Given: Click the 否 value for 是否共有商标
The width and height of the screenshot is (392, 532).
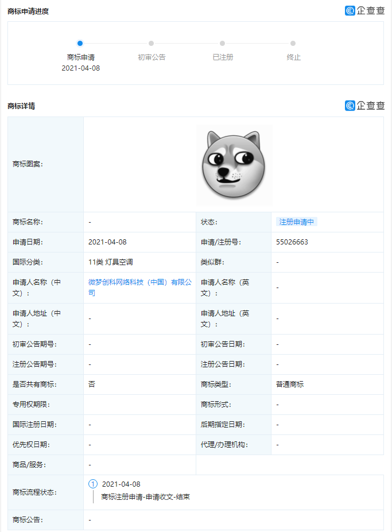Looking at the screenshot, I should click(92, 385).
